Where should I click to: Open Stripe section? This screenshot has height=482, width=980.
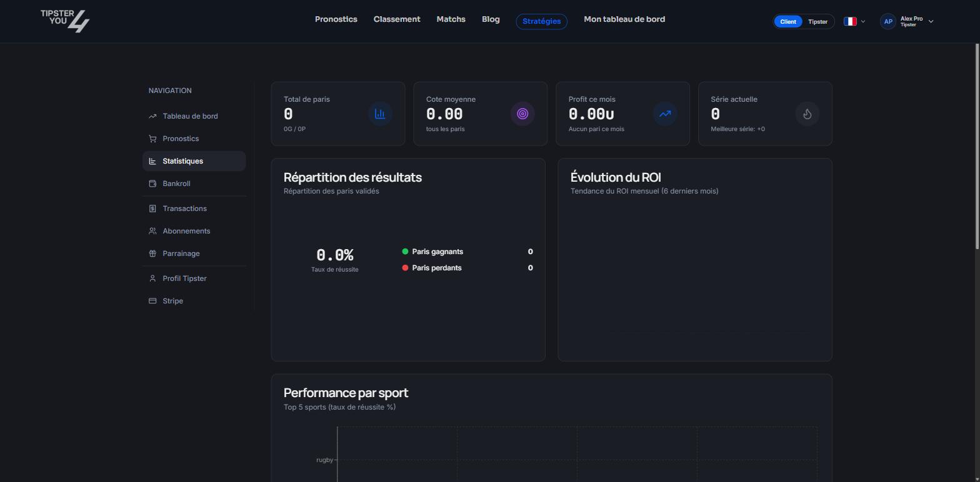194,301
